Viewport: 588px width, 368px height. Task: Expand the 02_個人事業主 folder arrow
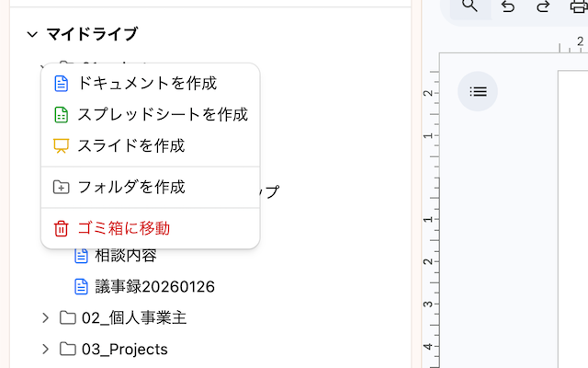point(45,317)
